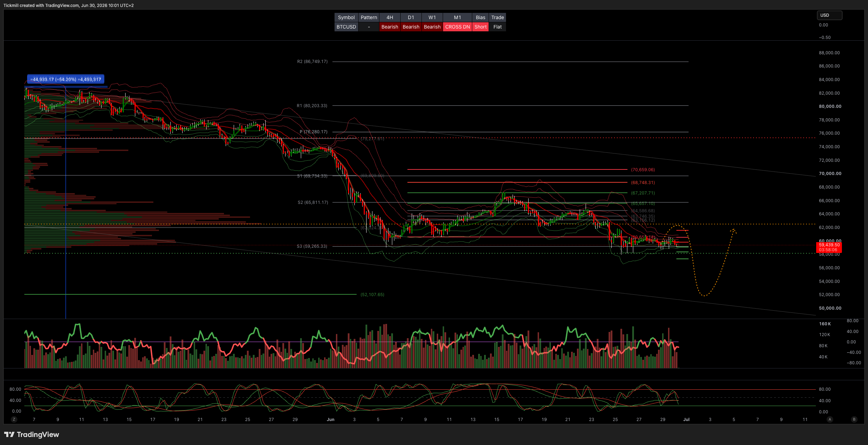
Task: Click the Bearish cell under W1
Action: 432,27
